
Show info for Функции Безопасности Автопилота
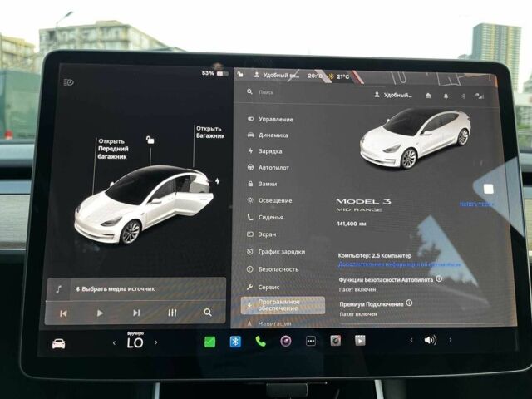(439, 279)
